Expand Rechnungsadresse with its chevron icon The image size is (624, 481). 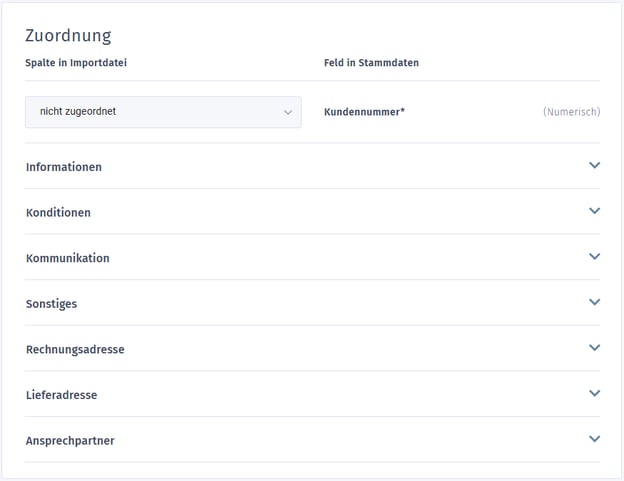pos(594,348)
